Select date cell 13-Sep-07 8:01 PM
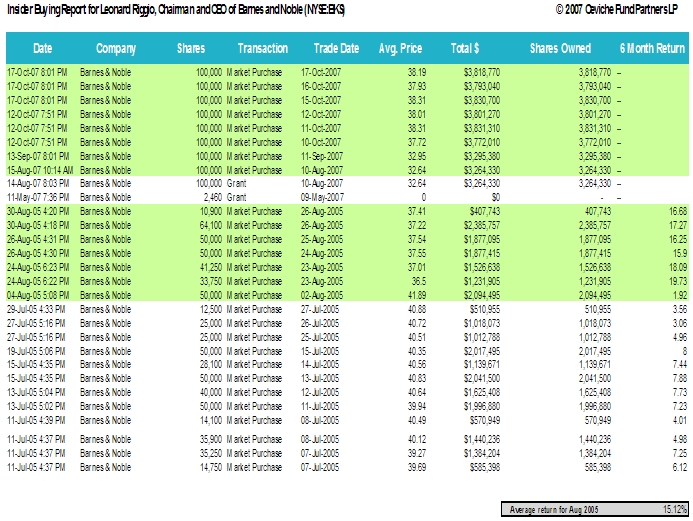 [38, 156]
